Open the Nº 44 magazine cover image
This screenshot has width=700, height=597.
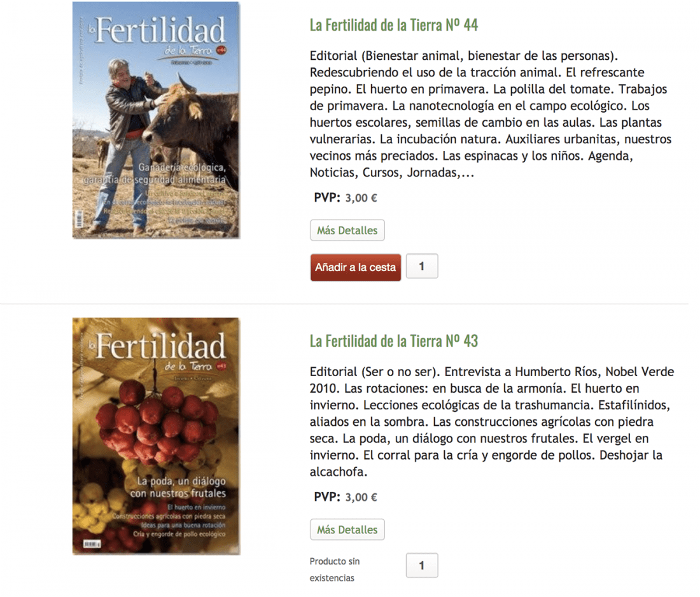[x=157, y=120]
